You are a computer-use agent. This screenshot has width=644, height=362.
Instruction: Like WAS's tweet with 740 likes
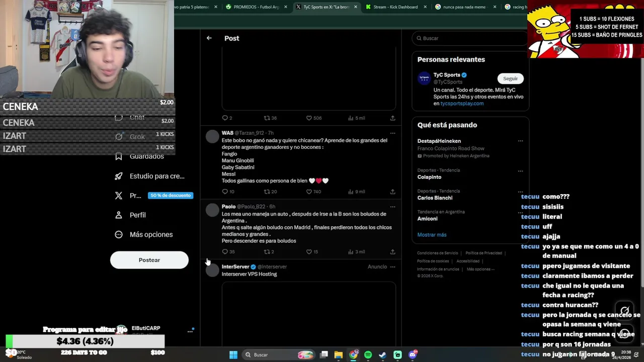click(x=313, y=192)
